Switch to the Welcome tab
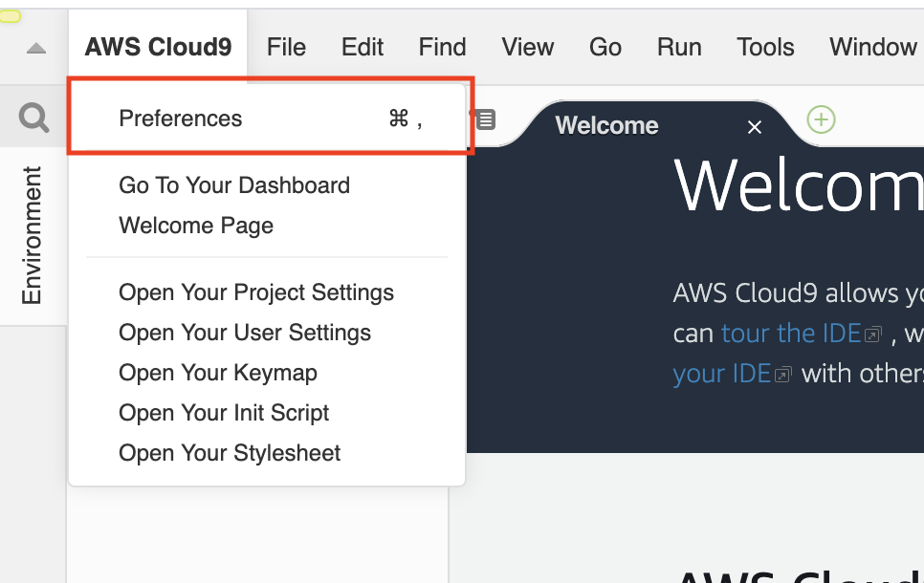 click(606, 125)
